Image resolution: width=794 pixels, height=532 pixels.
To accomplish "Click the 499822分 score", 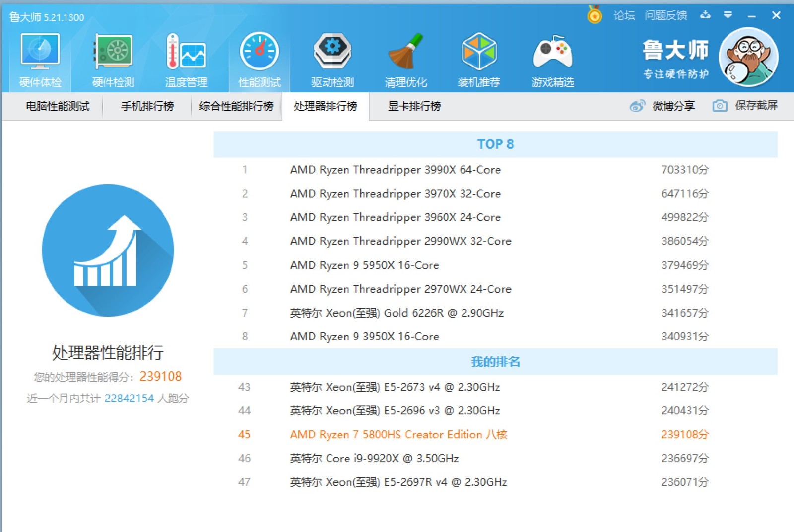I will point(685,217).
